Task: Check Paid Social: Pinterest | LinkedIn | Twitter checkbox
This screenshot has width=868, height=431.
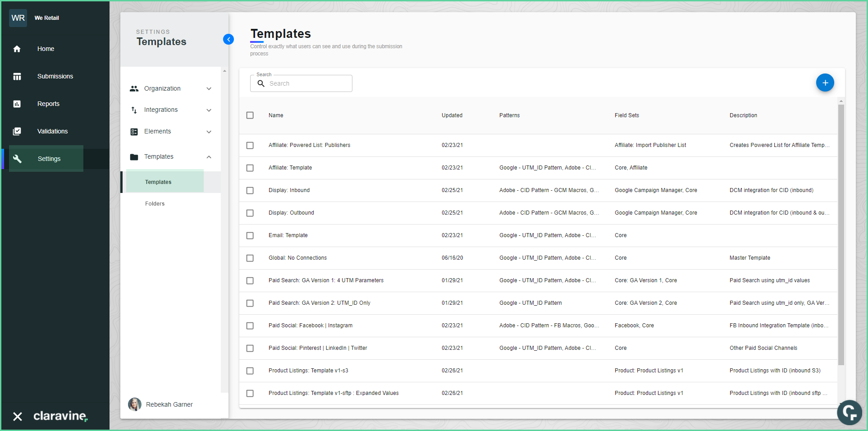Action: pyautogui.click(x=250, y=348)
